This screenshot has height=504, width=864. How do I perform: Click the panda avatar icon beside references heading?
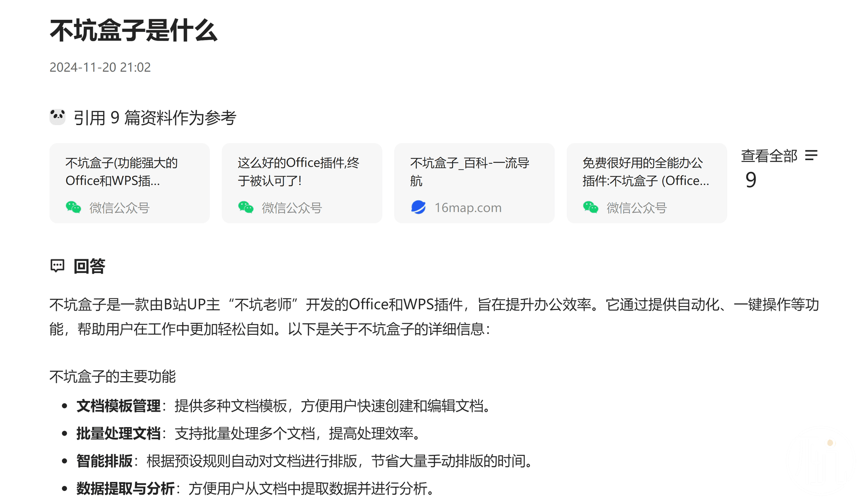58,117
